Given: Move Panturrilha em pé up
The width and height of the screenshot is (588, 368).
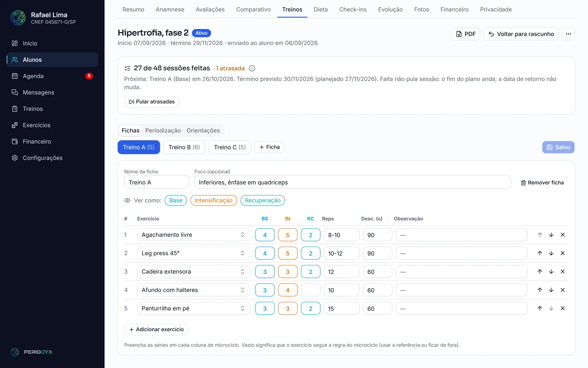Looking at the screenshot, I should point(539,308).
